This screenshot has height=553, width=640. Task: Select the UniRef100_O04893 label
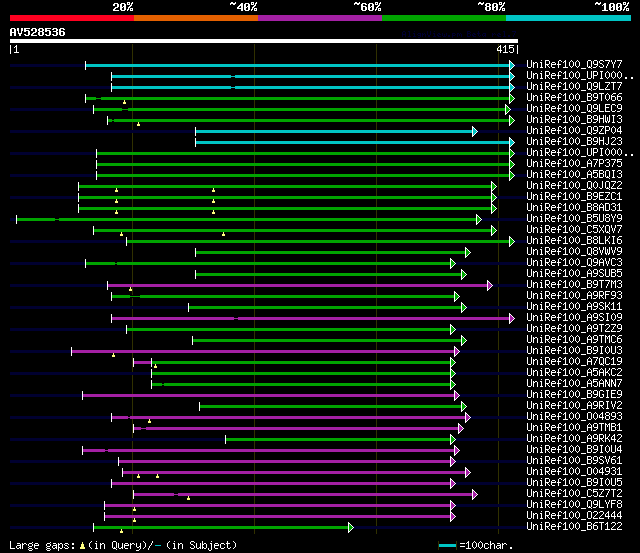pos(574,417)
